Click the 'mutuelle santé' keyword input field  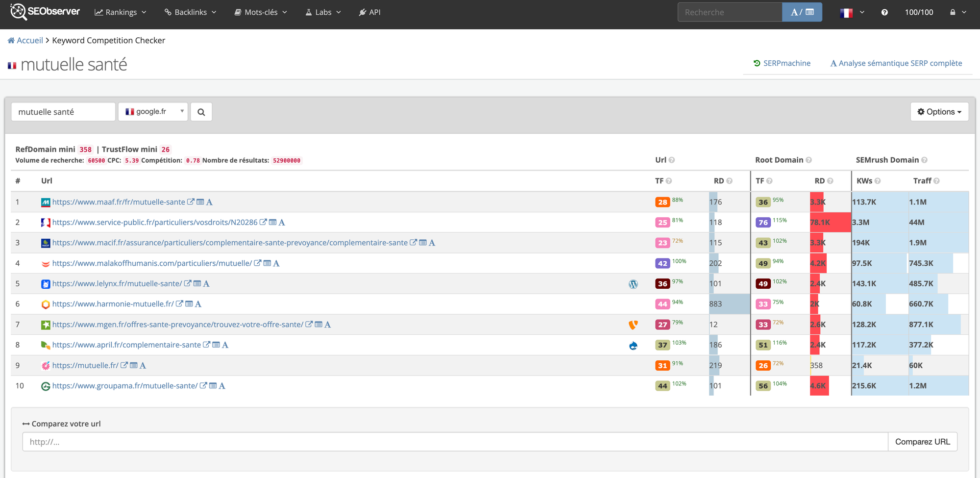tap(63, 112)
